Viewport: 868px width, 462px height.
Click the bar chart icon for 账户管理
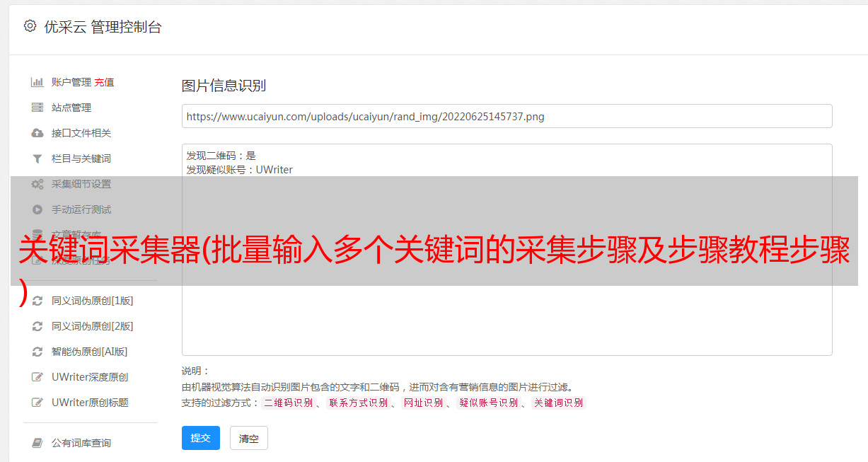click(37, 82)
